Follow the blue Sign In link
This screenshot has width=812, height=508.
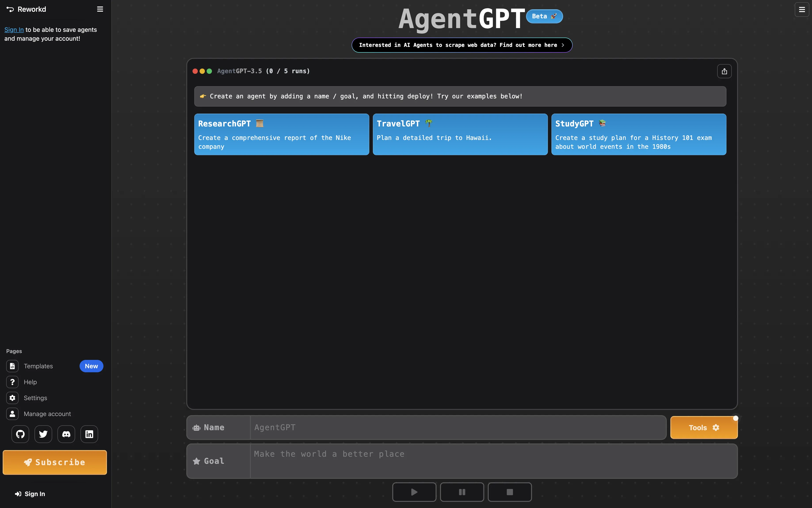[14, 30]
